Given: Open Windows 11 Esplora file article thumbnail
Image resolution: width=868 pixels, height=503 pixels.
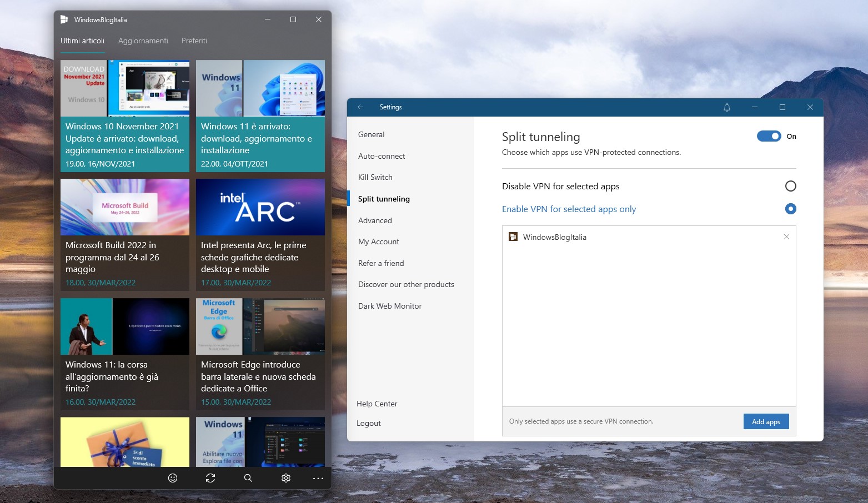Looking at the screenshot, I should coord(260,442).
